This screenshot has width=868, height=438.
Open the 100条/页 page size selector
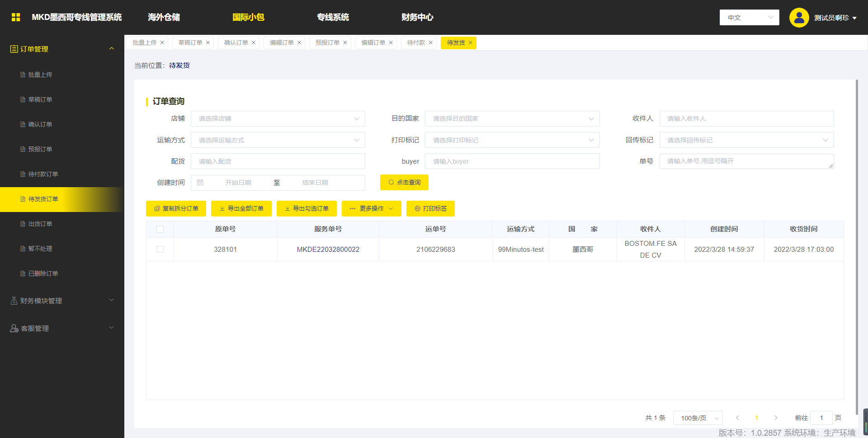pos(698,418)
